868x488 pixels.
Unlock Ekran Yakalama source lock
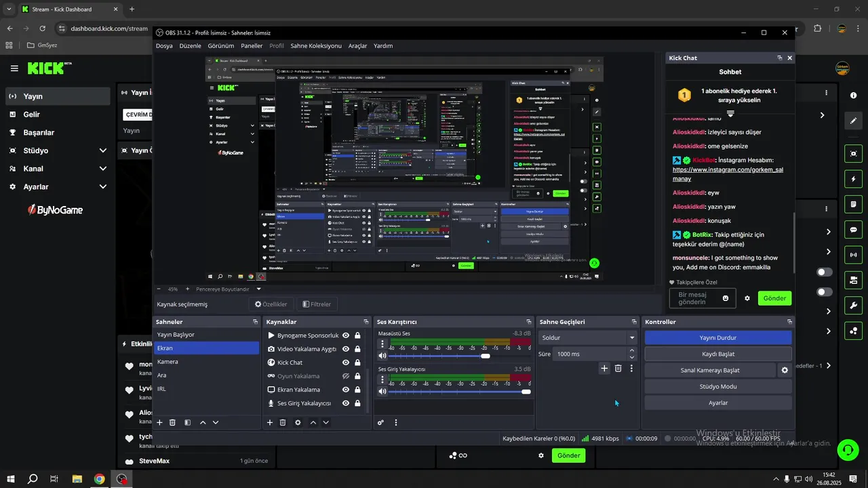click(357, 390)
